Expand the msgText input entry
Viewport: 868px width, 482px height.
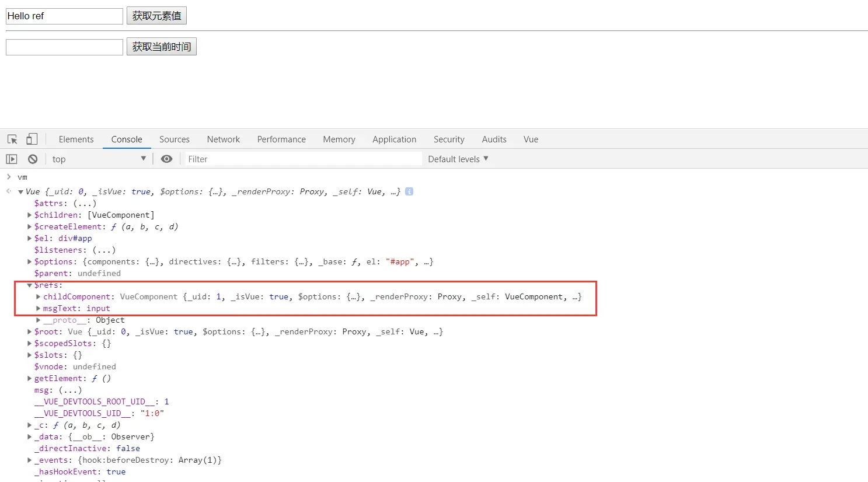pyautogui.click(x=39, y=308)
